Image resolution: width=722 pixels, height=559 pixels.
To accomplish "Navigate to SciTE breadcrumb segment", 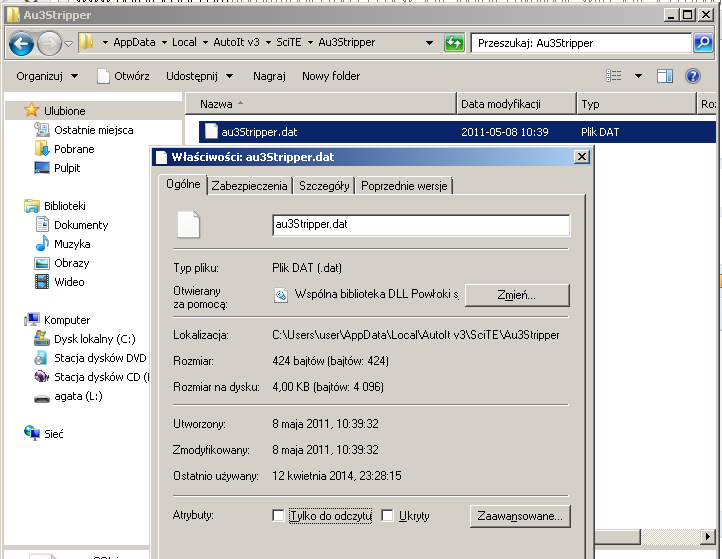I will point(289,42).
